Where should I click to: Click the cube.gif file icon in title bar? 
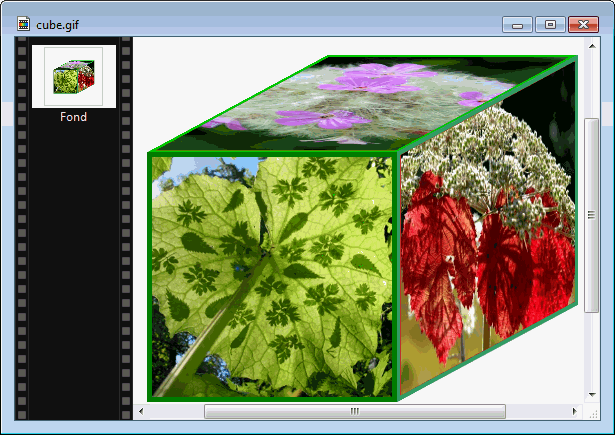[24, 24]
